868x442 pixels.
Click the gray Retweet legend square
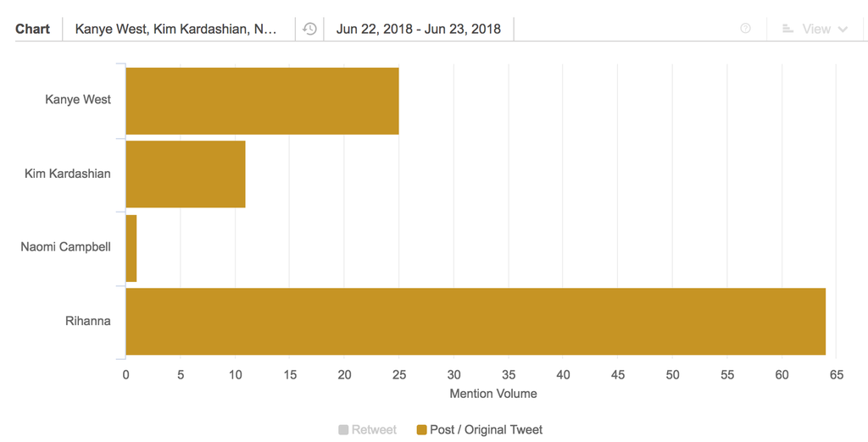point(343,430)
